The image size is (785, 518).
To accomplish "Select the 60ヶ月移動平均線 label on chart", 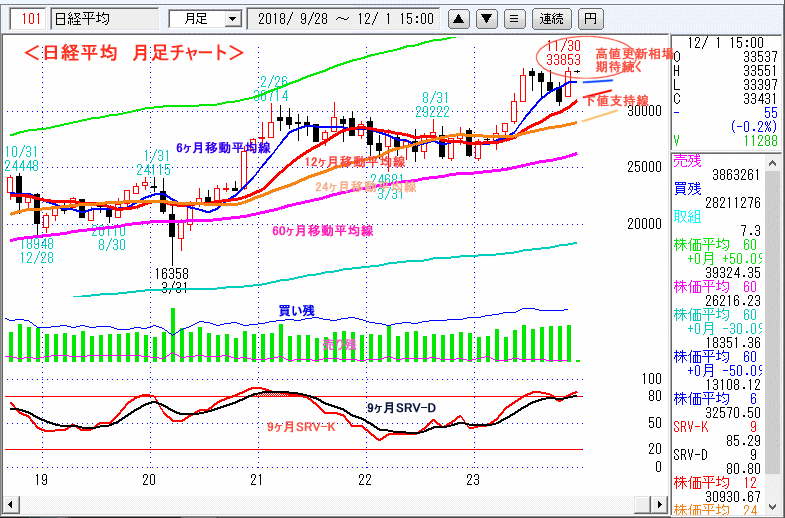I will [x=322, y=230].
